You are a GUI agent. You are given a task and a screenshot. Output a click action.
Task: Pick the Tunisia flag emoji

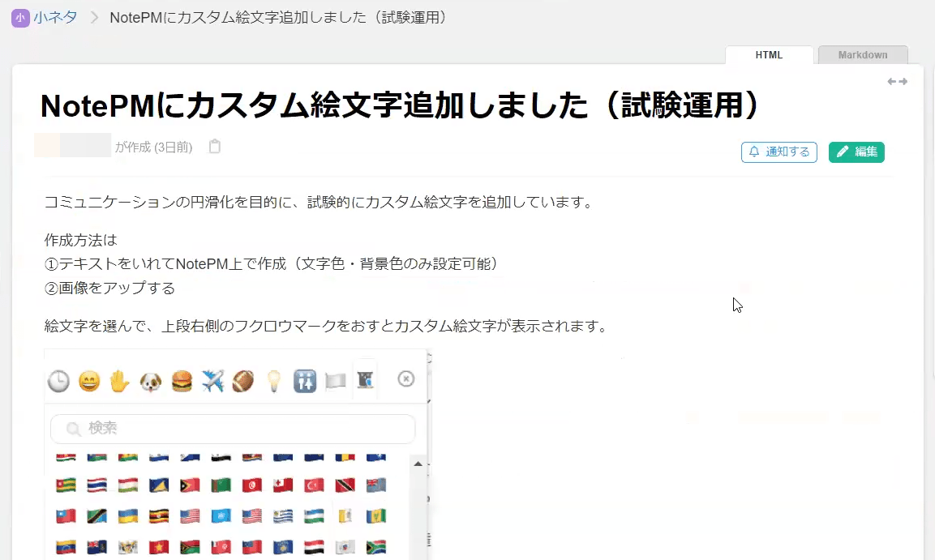pos(251,485)
